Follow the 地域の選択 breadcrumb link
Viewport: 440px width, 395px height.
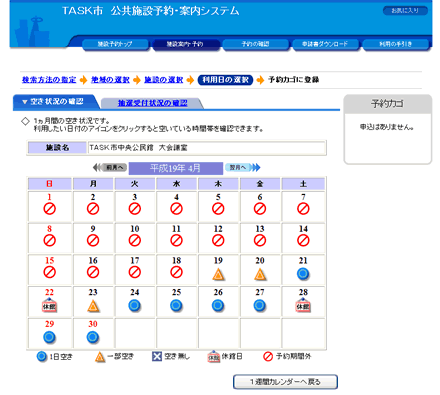tap(110, 80)
